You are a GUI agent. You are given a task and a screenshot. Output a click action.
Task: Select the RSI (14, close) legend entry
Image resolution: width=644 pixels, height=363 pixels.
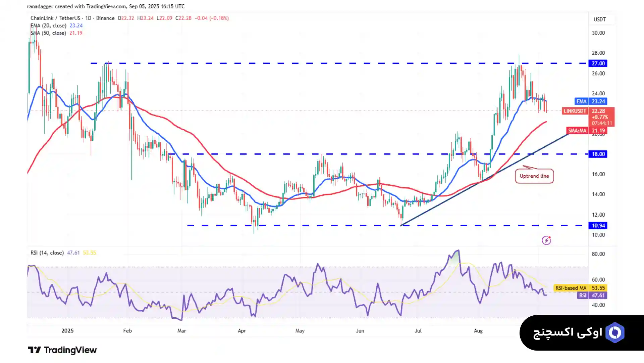click(47, 253)
